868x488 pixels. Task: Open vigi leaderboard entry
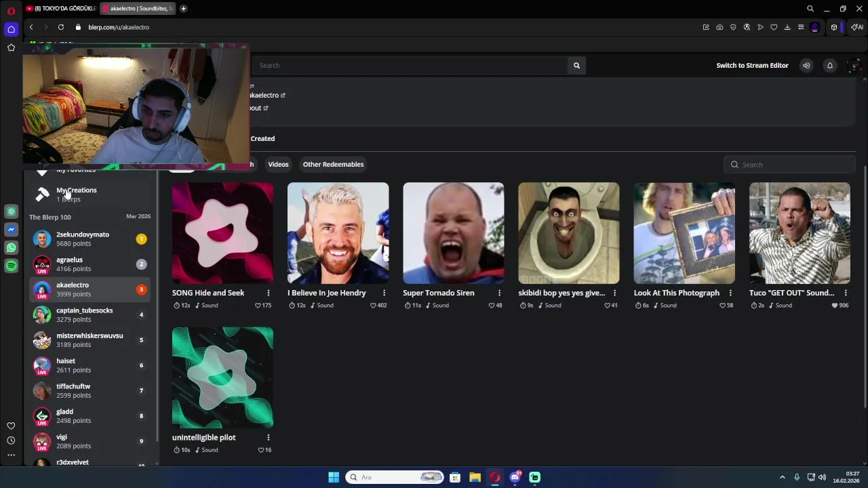point(90,441)
